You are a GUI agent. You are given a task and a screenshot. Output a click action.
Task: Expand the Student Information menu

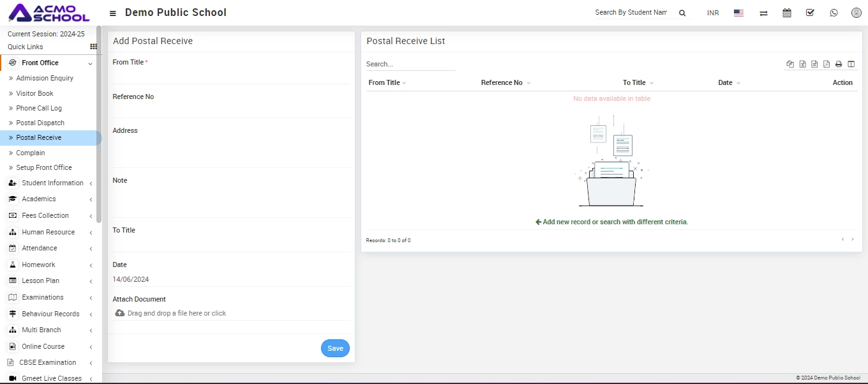(x=52, y=183)
